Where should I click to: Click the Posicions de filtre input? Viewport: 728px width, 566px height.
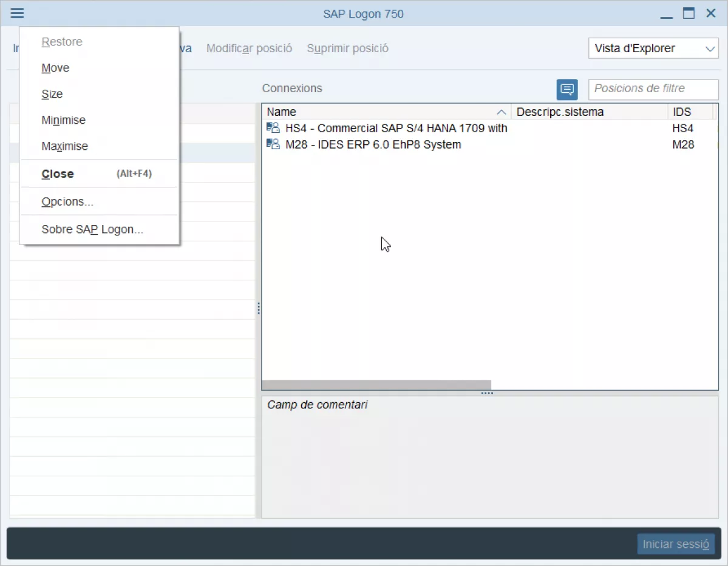(653, 89)
